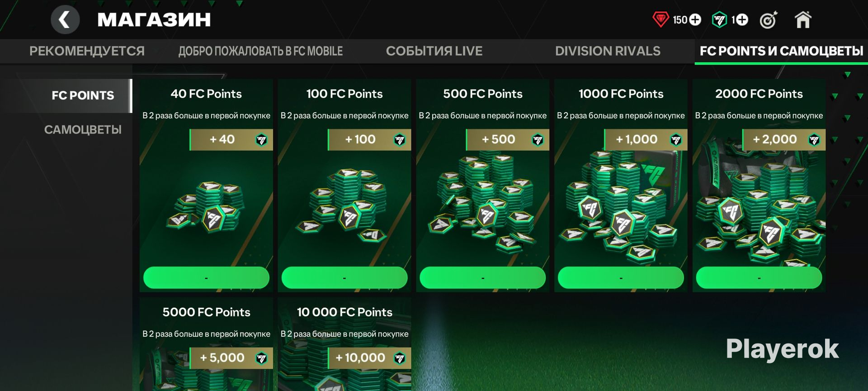Buy the 500 FC Points pack
This screenshot has width=868, height=391.
point(483,277)
